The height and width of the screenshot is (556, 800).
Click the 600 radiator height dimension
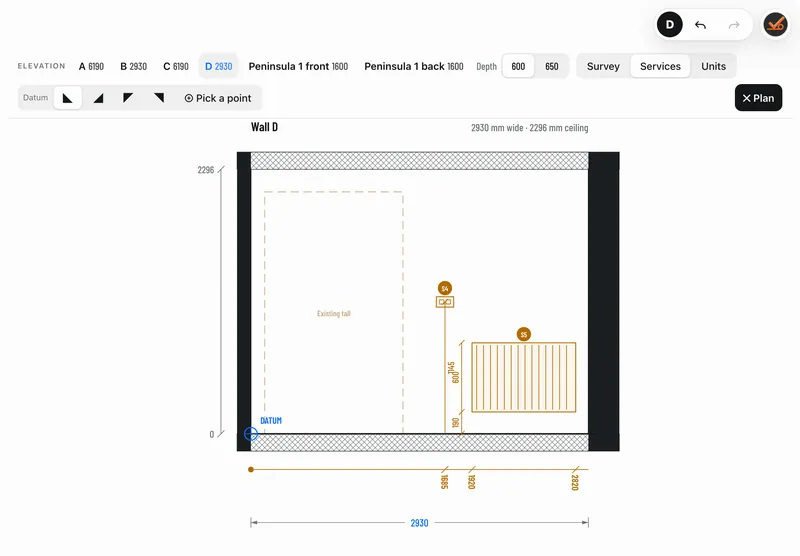tap(456, 377)
